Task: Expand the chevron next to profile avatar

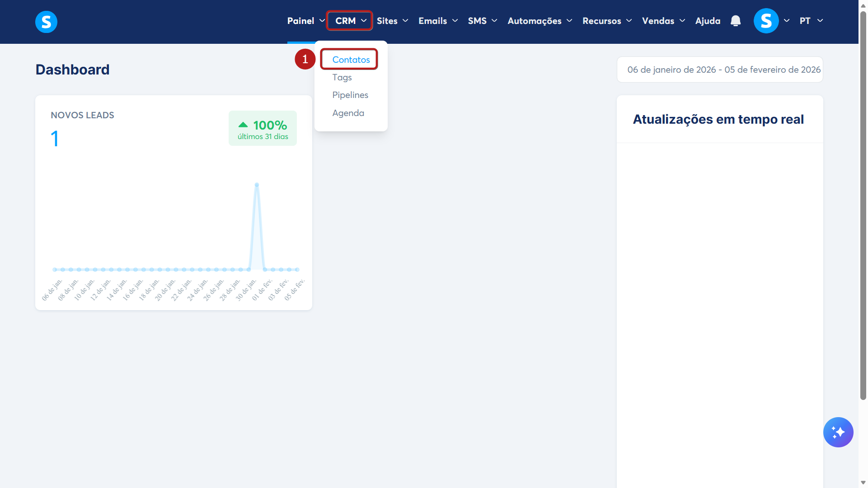Action: 787,21
